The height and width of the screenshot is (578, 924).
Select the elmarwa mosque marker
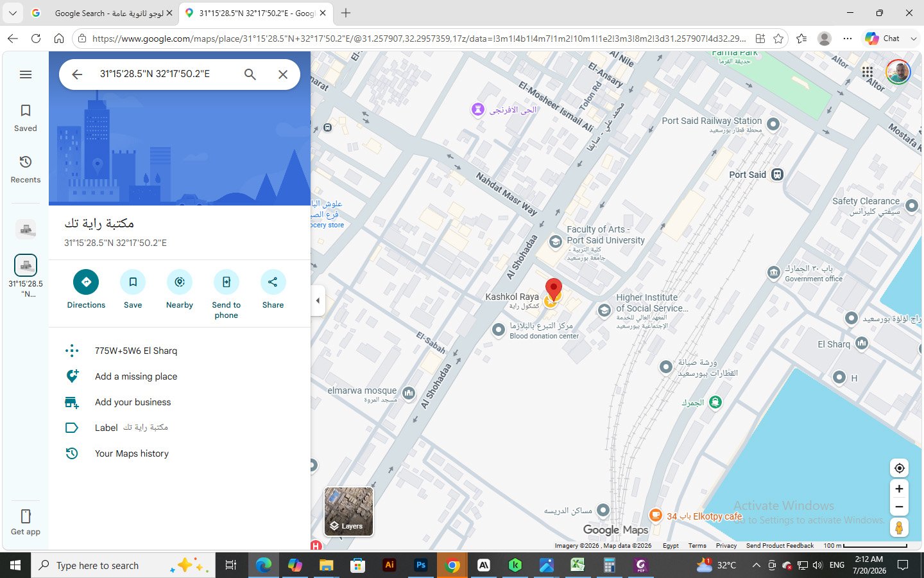pyautogui.click(x=409, y=393)
